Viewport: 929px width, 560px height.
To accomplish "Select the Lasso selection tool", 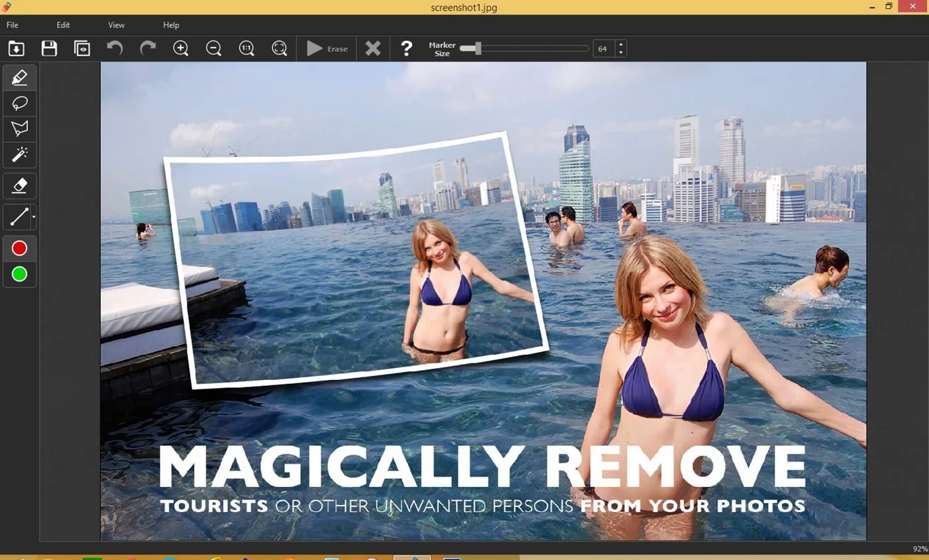I will 19,103.
